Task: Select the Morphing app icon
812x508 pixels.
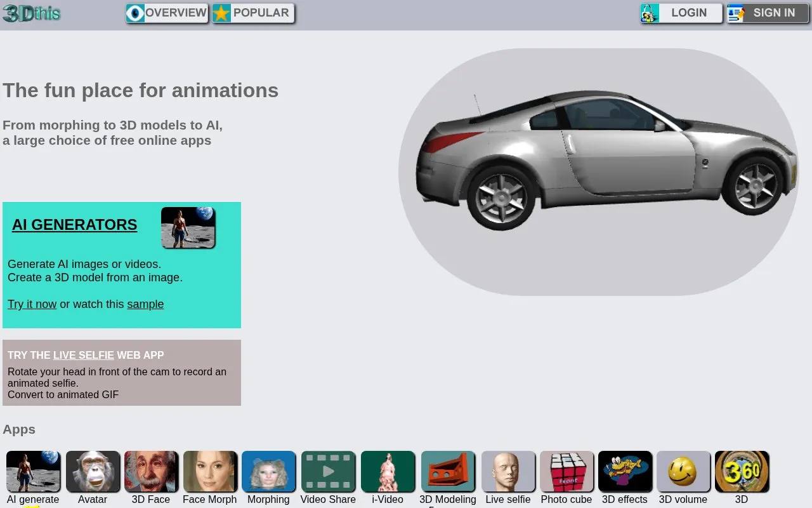Action: point(268,471)
